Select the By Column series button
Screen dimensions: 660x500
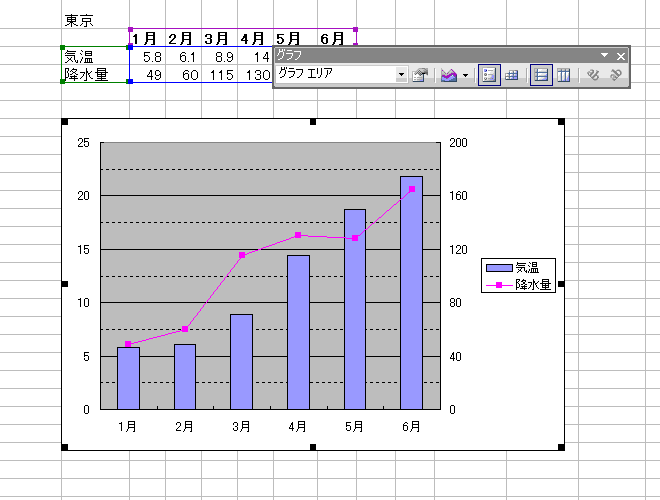tap(564, 75)
